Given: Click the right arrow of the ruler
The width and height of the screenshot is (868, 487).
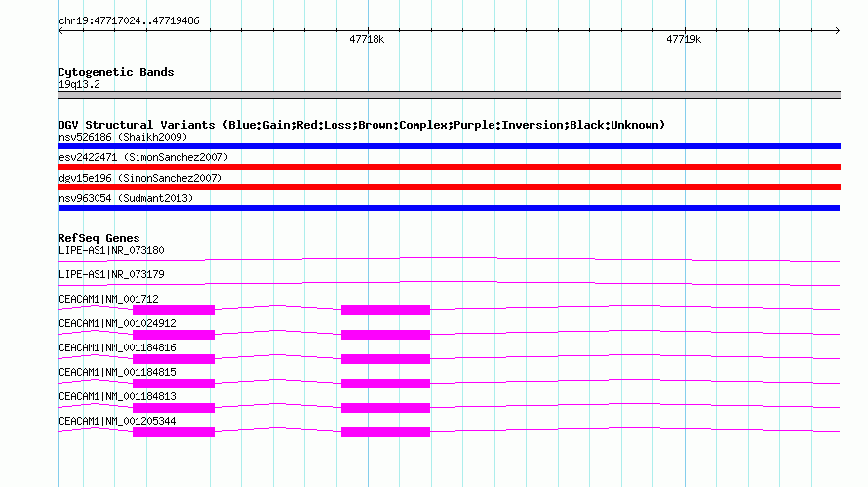Looking at the screenshot, I should (x=837, y=30).
